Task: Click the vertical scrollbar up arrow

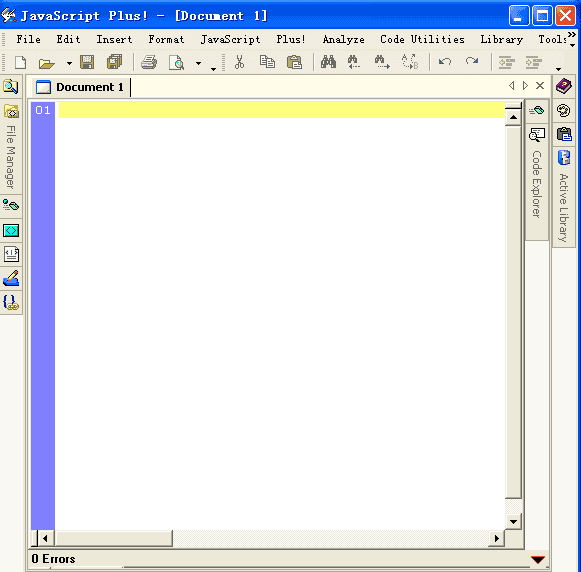Action: pos(513,117)
